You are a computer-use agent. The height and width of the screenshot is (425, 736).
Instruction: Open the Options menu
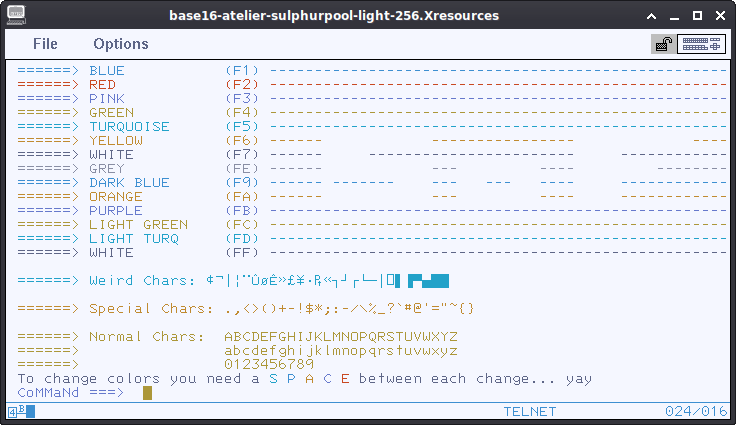coord(121,44)
